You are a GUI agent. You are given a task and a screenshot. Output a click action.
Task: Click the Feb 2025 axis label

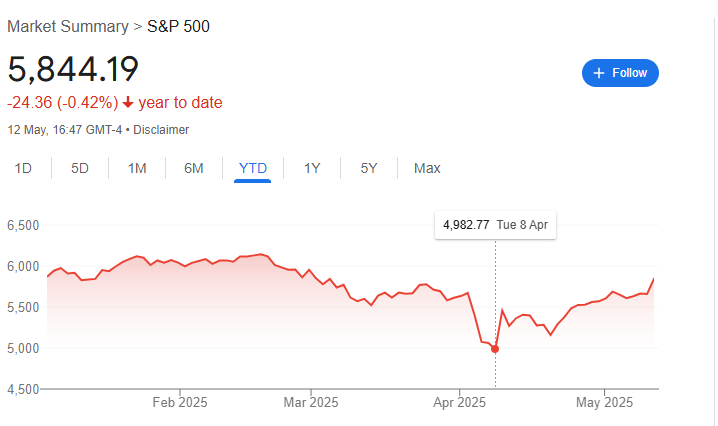click(x=179, y=403)
